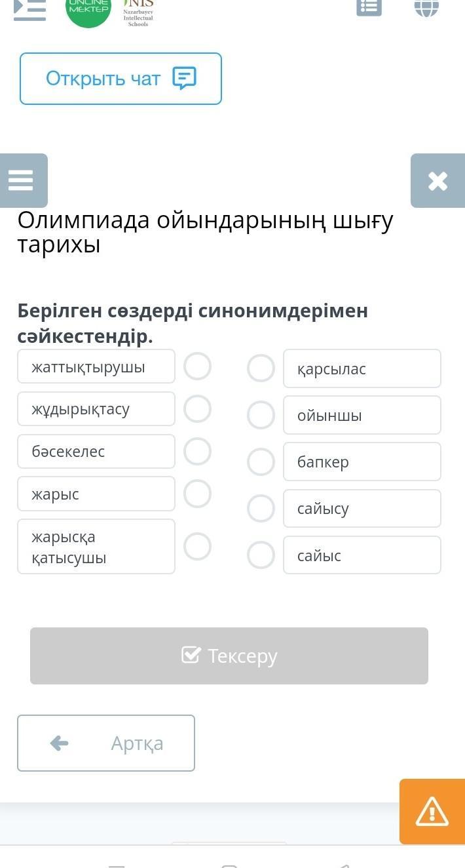
Task: Click the NIS Nazarbayev Intellectual Schools logo
Action: pyautogui.click(x=138, y=12)
